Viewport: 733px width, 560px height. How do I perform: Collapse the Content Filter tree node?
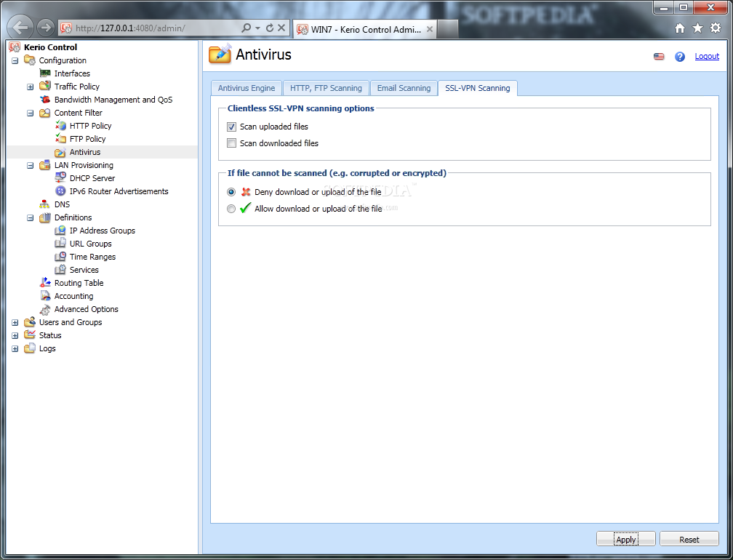[31, 113]
